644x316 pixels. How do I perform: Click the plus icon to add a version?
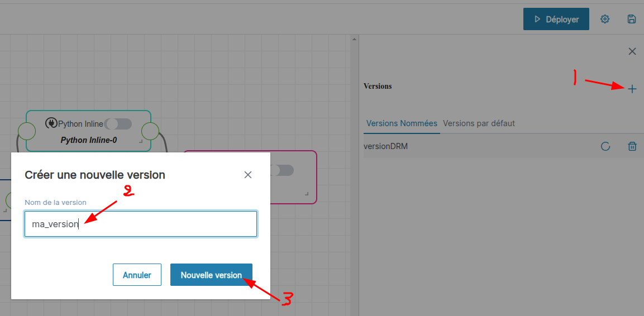(x=632, y=89)
